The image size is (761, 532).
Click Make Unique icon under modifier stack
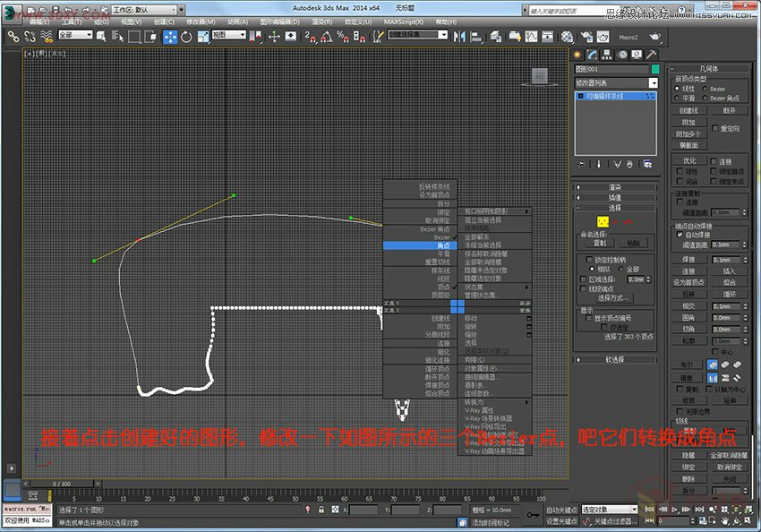point(618,164)
